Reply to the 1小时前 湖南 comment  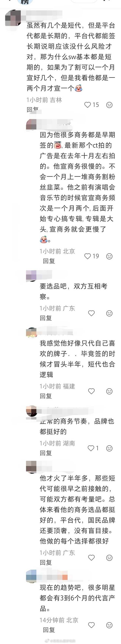click(46, 453)
